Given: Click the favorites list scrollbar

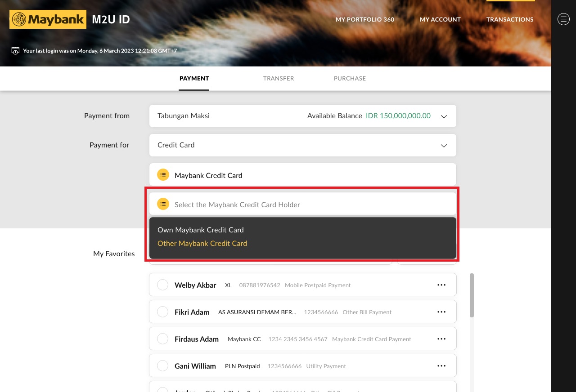Looking at the screenshot, I should (x=472, y=295).
